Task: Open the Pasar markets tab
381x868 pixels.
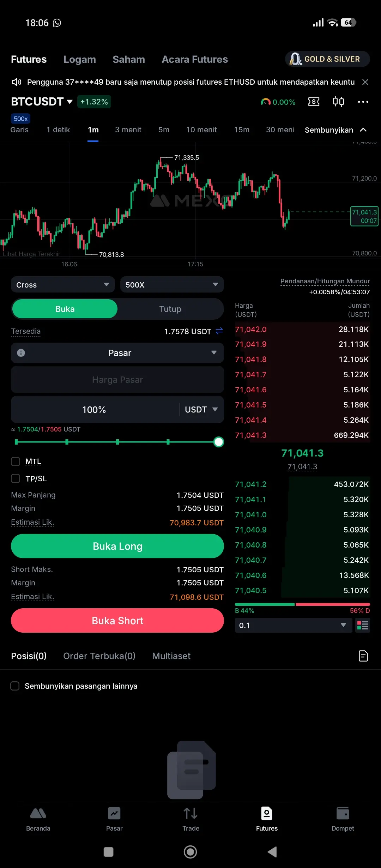Action: (x=114, y=819)
